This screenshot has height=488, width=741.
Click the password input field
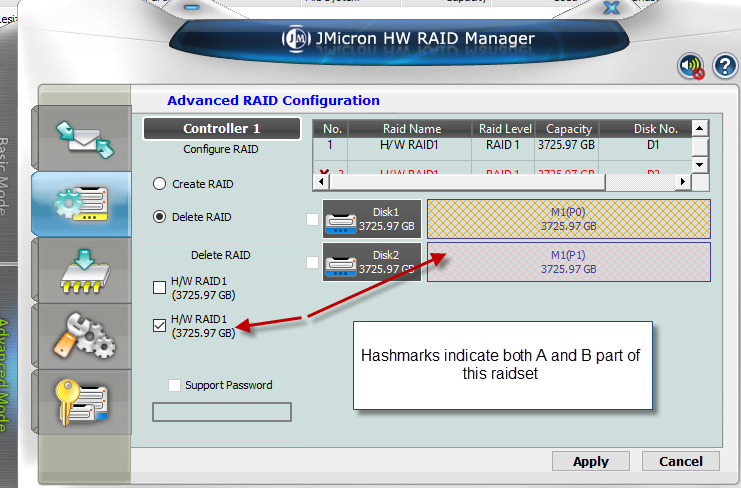222,412
